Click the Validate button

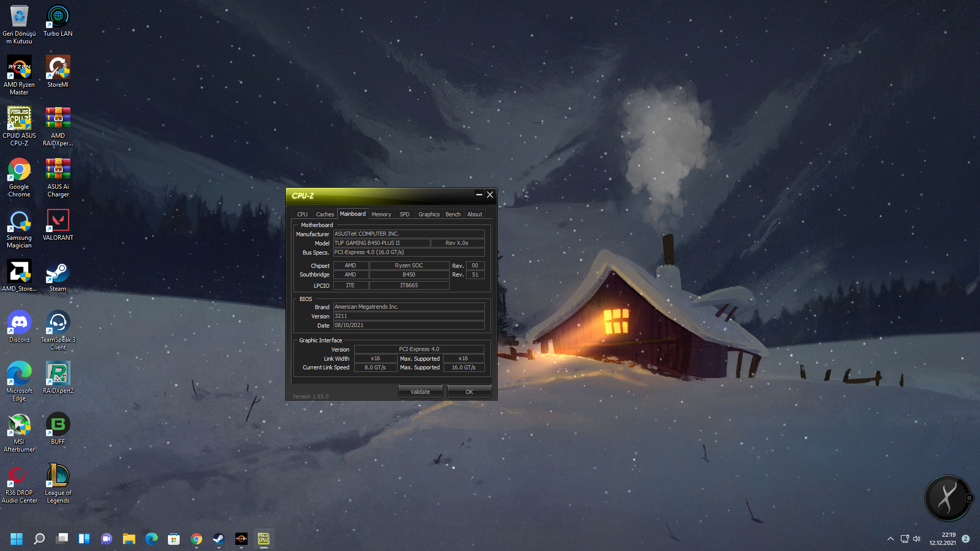coord(420,392)
